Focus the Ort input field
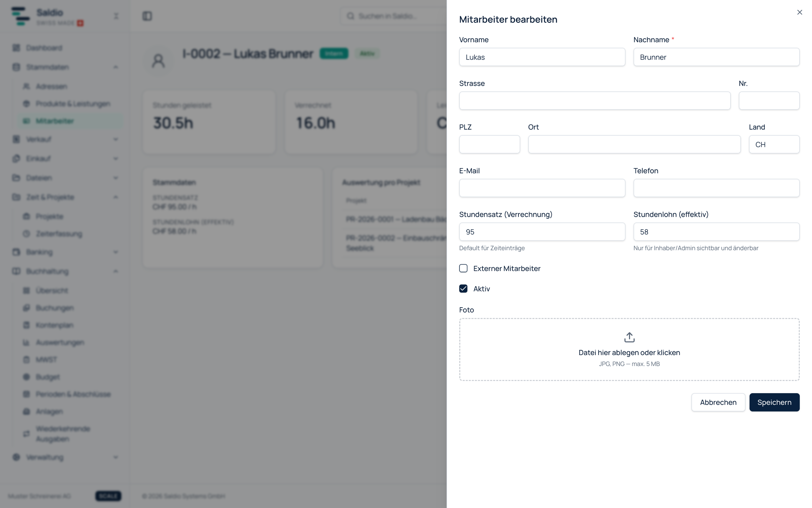 (634, 144)
